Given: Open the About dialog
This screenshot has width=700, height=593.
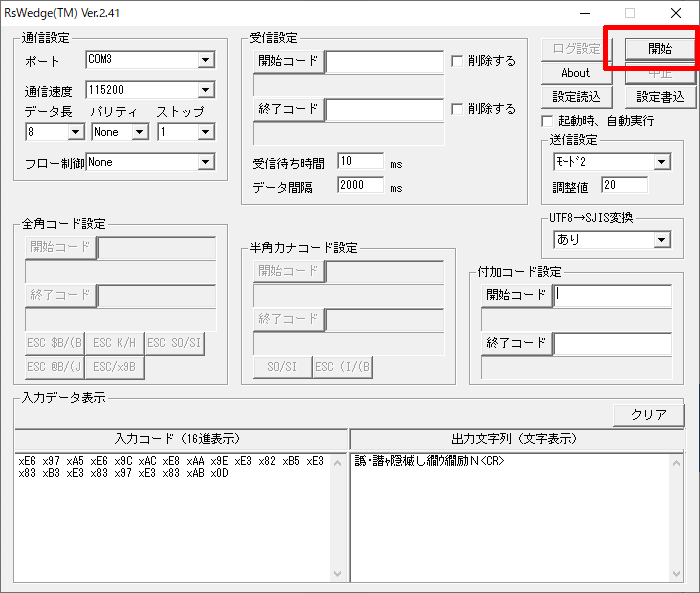Looking at the screenshot, I should [576, 73].
